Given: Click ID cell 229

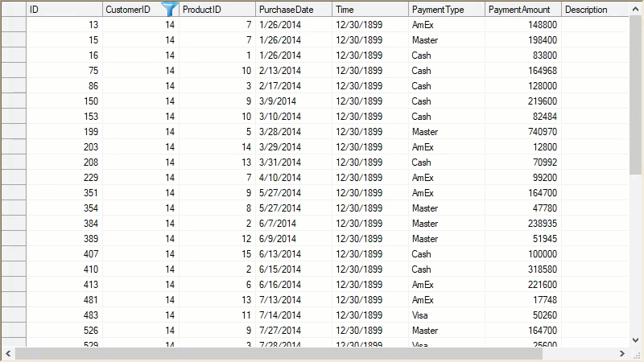Looking at the screenshot, I should pyautogui.click(x=64, y=178).
